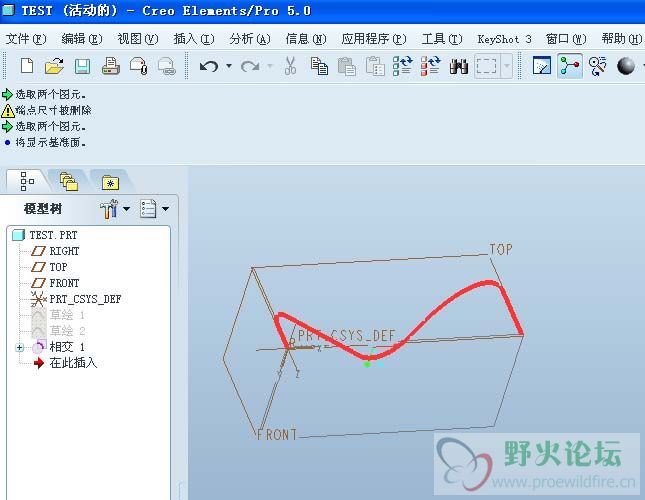Open the 窗口(W) menu
Screen dimensions: 645x500
point(566,39)
